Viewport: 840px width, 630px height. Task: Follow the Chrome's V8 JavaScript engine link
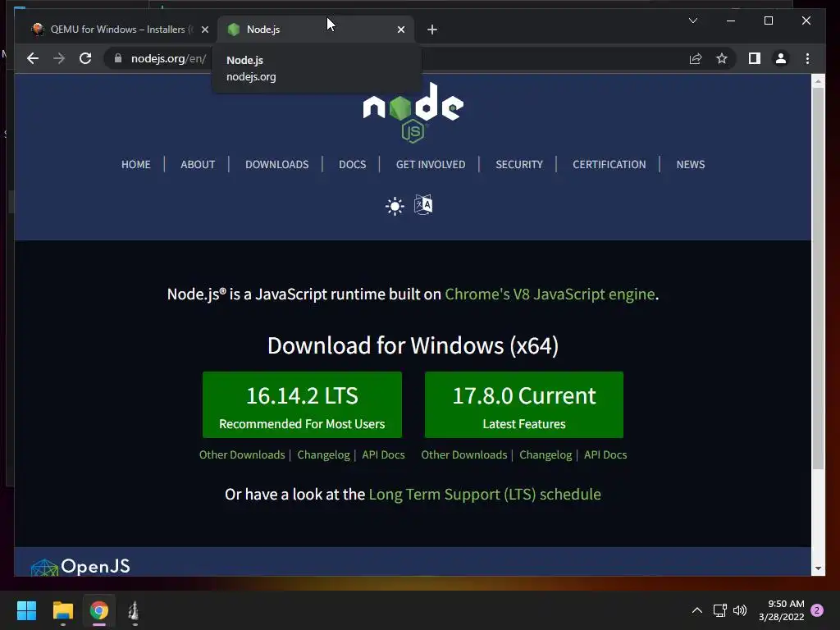(550, 294)
